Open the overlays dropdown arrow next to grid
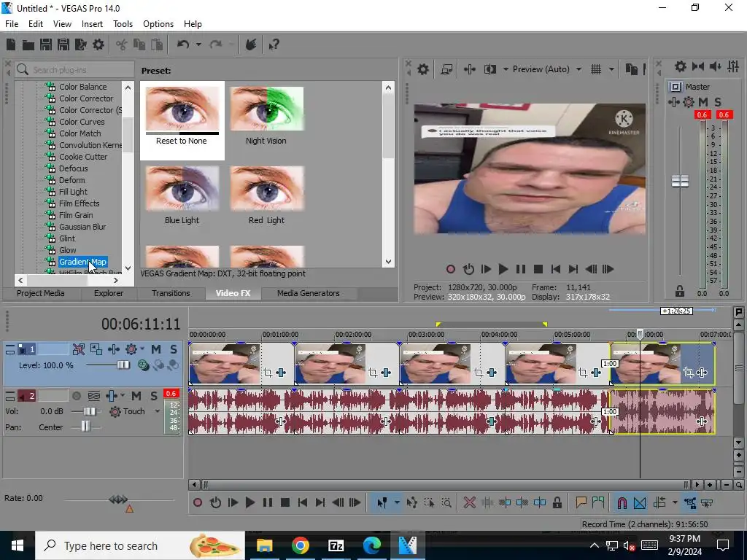Image resolution: width=747 pixels, height=560 pixels. pyautogui.click(x=611, y=69)
